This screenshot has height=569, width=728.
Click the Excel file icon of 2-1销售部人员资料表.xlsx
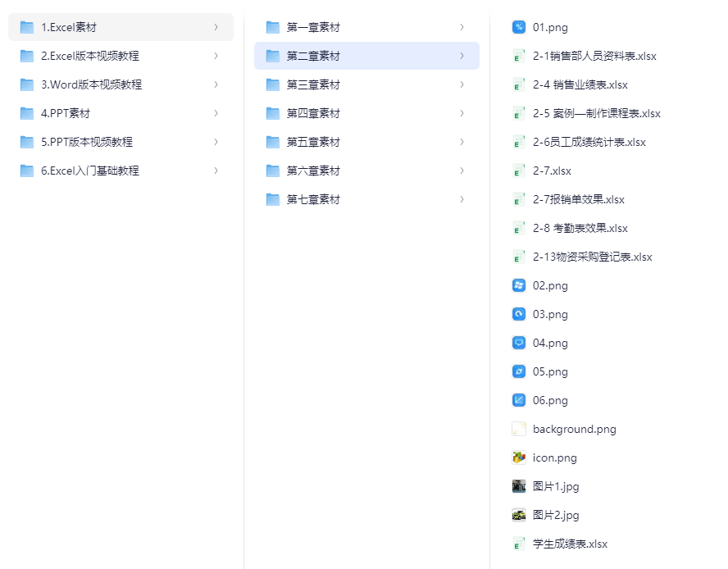point(519,57)
